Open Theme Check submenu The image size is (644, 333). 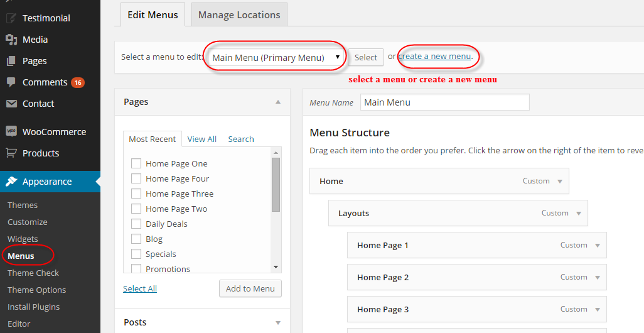pos(33,273)
